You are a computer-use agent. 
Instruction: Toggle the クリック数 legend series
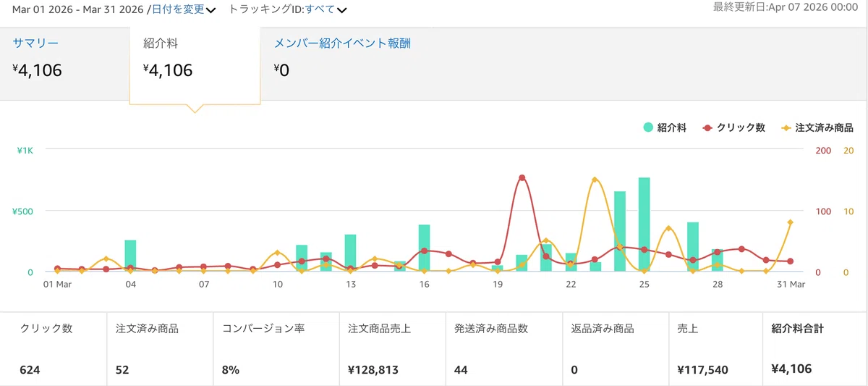[x=733, y=127]
